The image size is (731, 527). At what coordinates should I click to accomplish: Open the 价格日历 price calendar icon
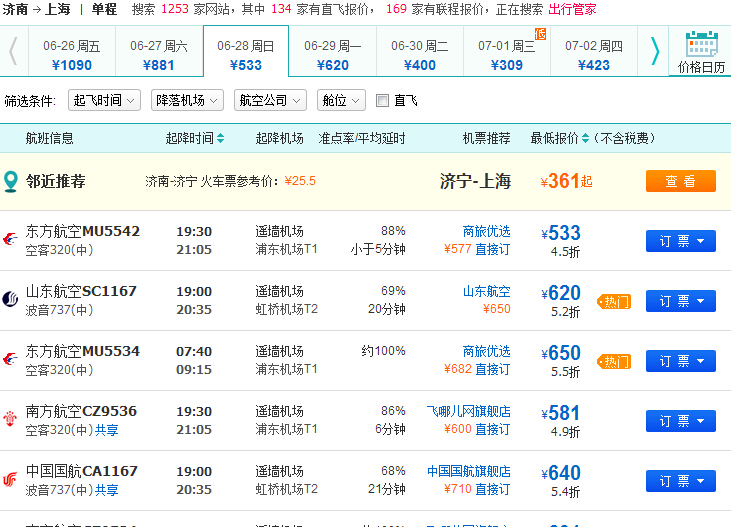702,45
